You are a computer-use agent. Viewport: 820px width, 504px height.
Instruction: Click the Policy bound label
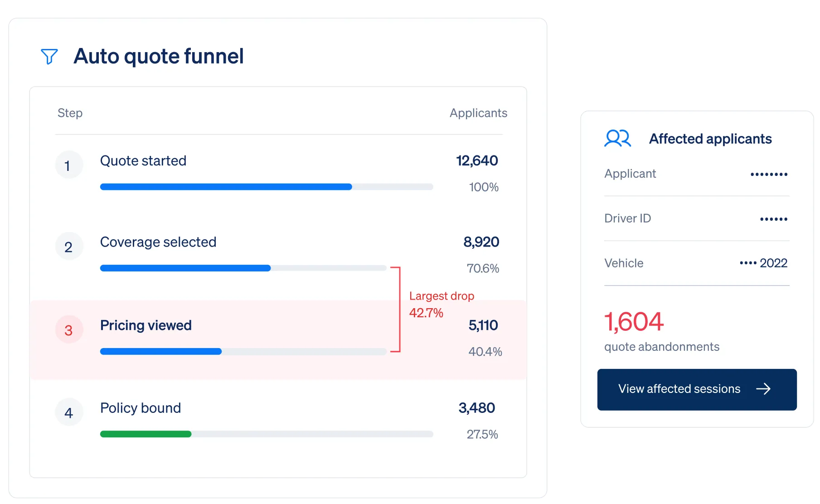point(141,408)
